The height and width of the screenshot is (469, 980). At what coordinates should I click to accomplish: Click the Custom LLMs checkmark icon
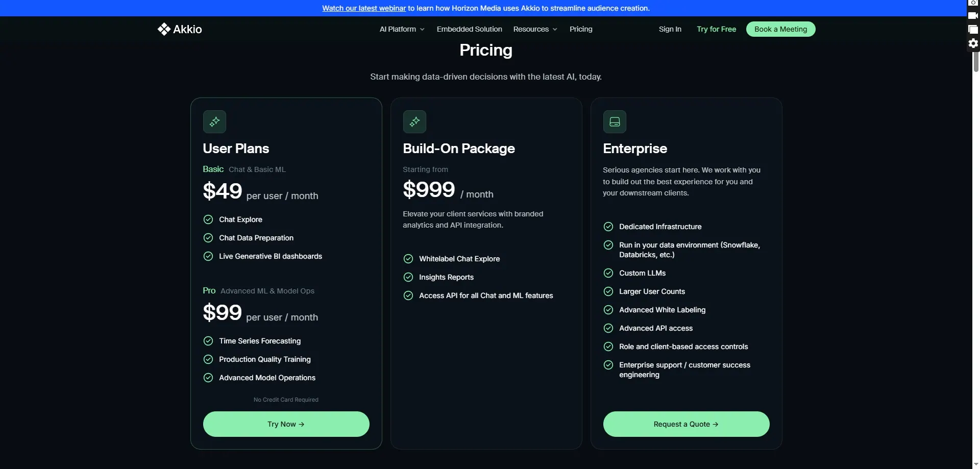coord(608,273)
